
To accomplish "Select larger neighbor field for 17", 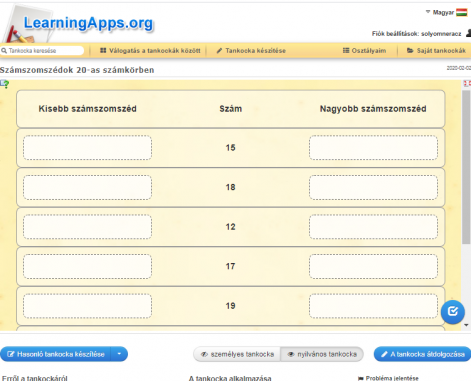I will (373, 266).
